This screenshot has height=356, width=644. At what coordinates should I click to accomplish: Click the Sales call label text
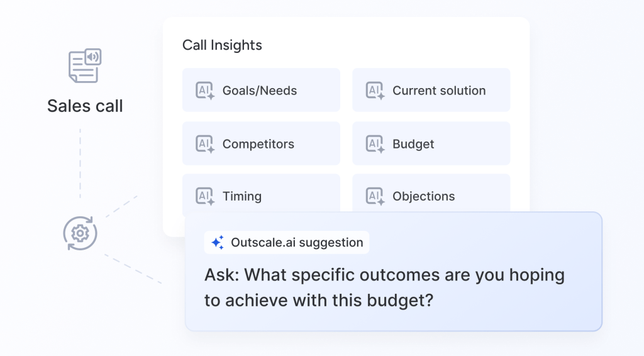pyautogui.click(x=85, y=106)
